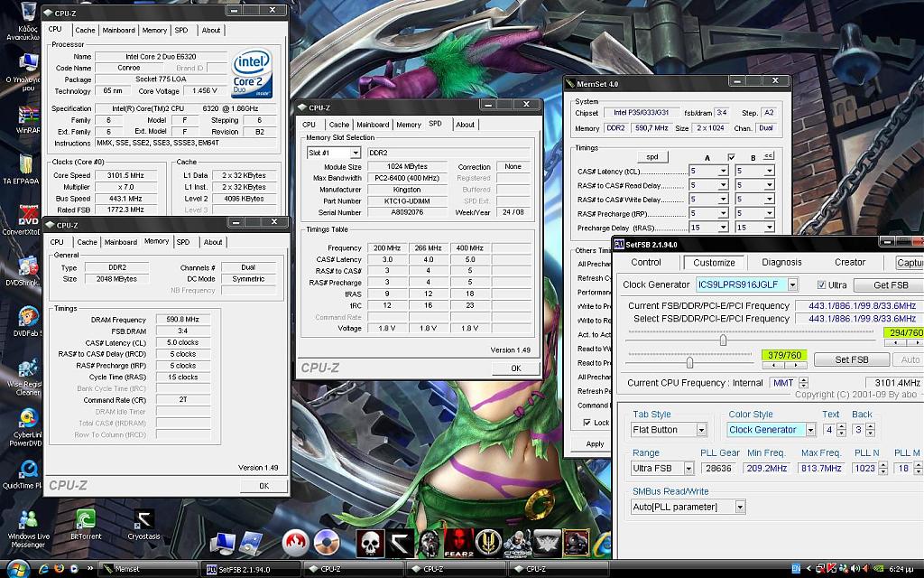The width and height of the screenshot is (924, 578).
Task: Open the SMBus Auto[PLL parameter] dropdown
Action: click(x=740, y=507)
